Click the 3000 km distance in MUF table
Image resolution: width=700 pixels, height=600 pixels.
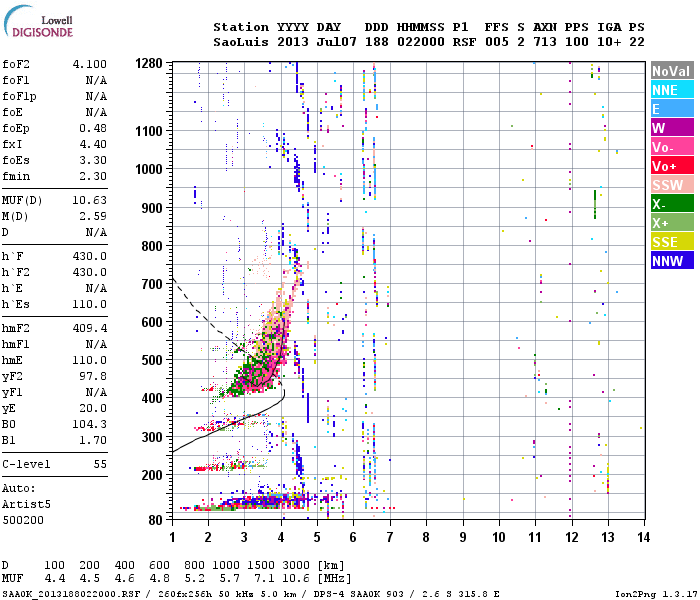[x=296, y=565]
